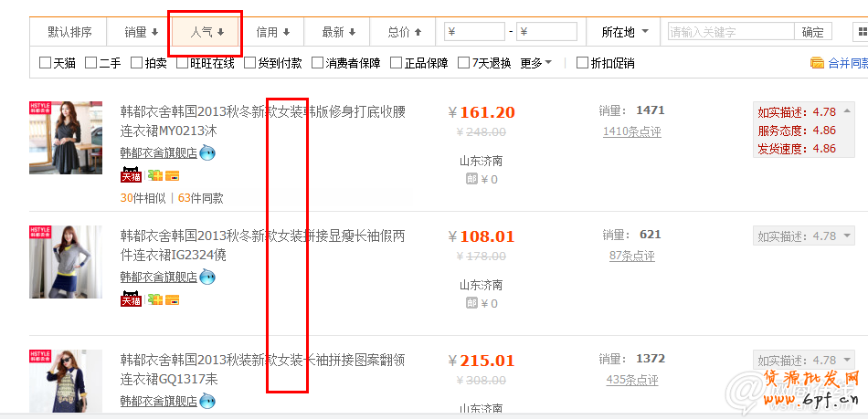Sort results by 销量
The width and height of the screenshot is (868, 419).
[x=141, y=32]
